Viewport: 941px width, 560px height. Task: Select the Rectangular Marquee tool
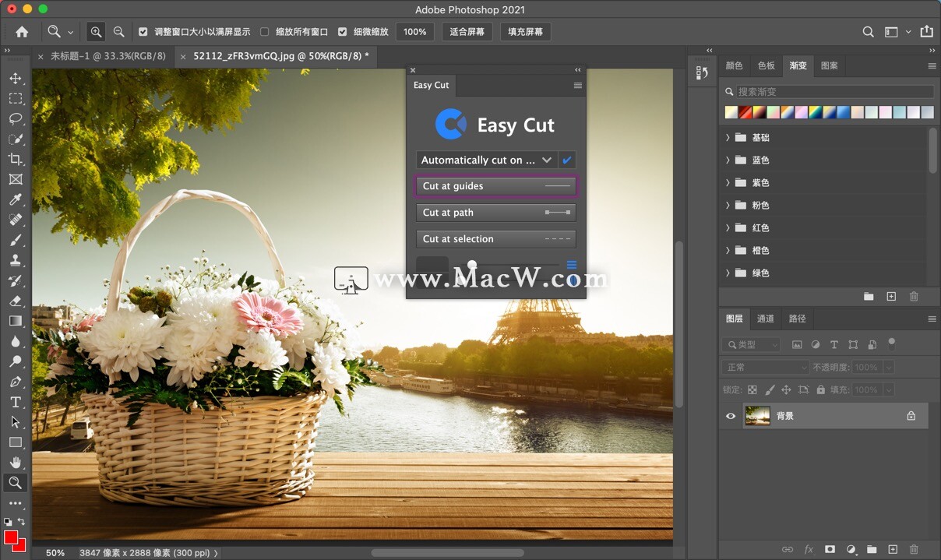pyautogui.click(x=16, y=99)
